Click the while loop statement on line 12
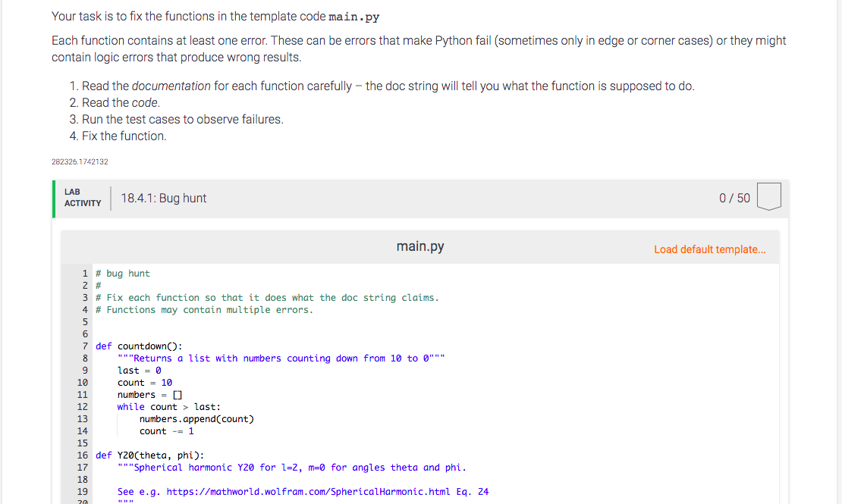The image size is (842, 504). [167, 406]
